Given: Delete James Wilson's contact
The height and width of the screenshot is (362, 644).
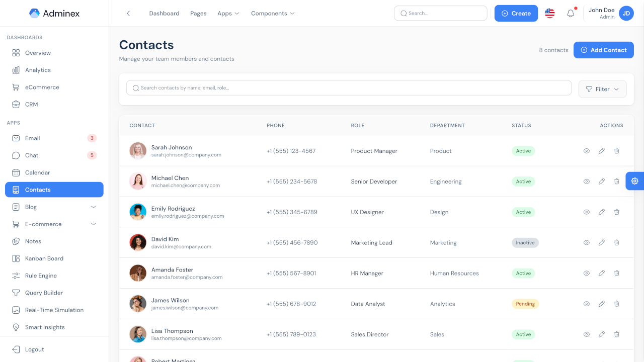Looking at the screenshot, I should click(617, 304).
